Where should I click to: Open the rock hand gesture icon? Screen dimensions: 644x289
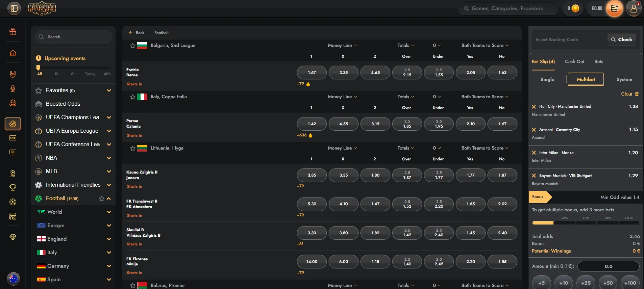click(x=13, y=74)
